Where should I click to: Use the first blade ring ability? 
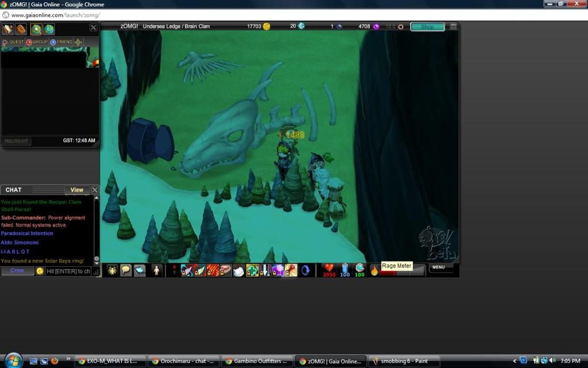coord(187,270)
